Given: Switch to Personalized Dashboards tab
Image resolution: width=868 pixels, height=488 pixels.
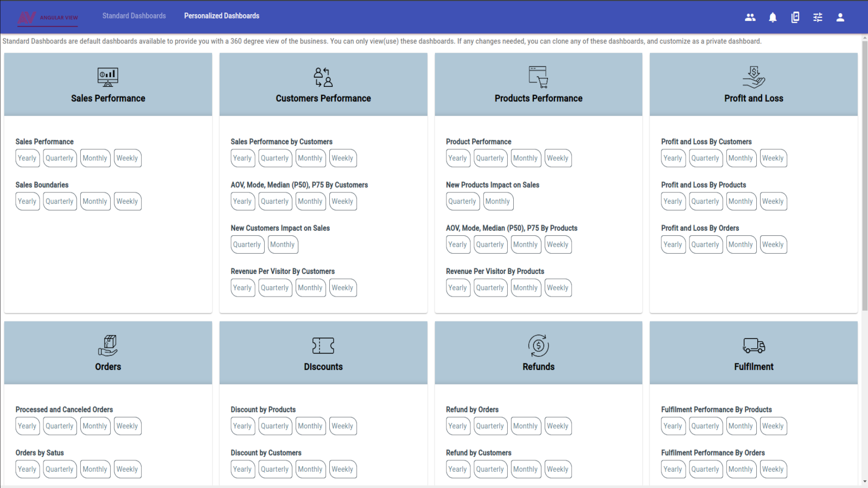Looking at the screenshot, I should coord(221,16).
